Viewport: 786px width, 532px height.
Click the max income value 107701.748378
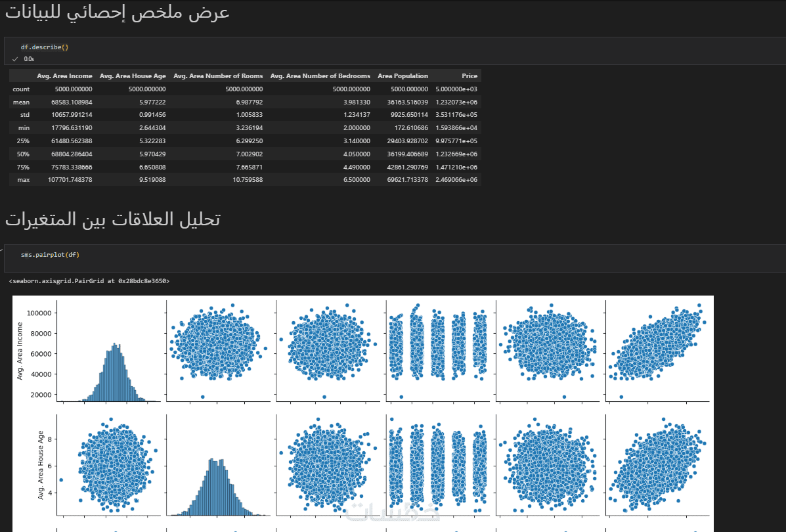[x=70, y=179]
